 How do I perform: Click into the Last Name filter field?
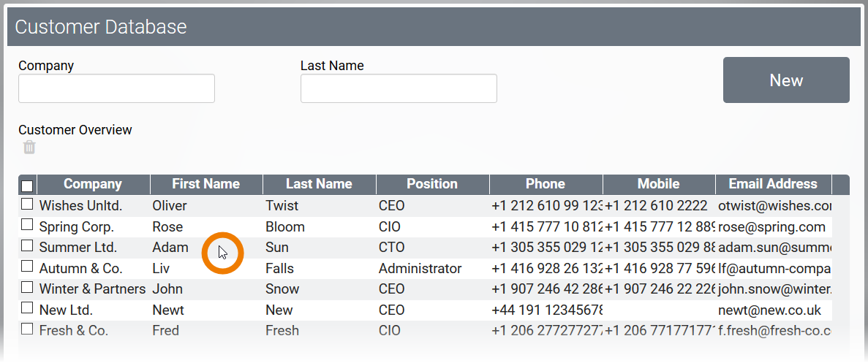click(399, 88)
